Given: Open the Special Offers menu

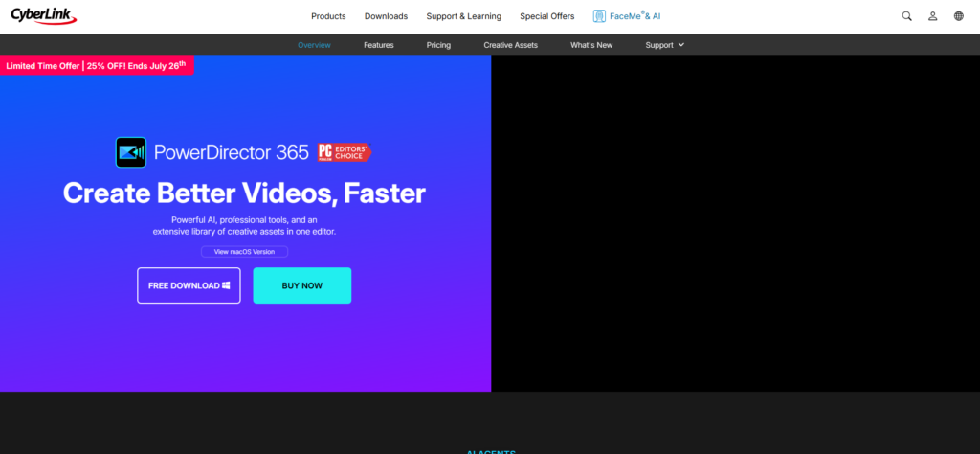Looking at the screenshot, I should click(x=546, y=16).
